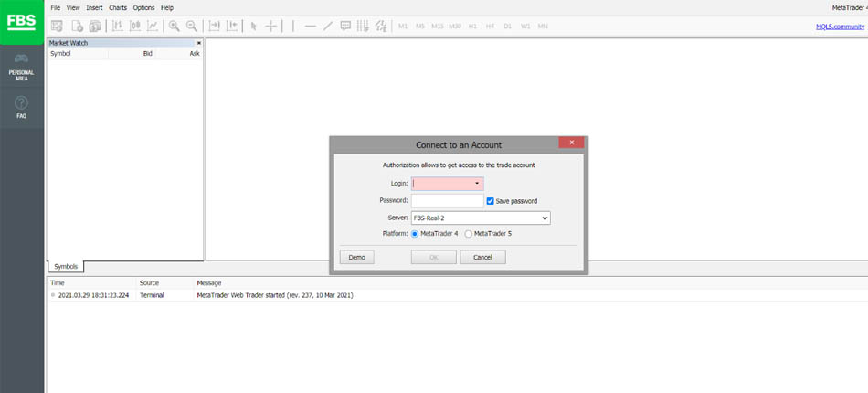The height and width of the screenshot is (393, 868).
Task: Switch to Candlesticks chart view
Action: (x=135, y=26)
